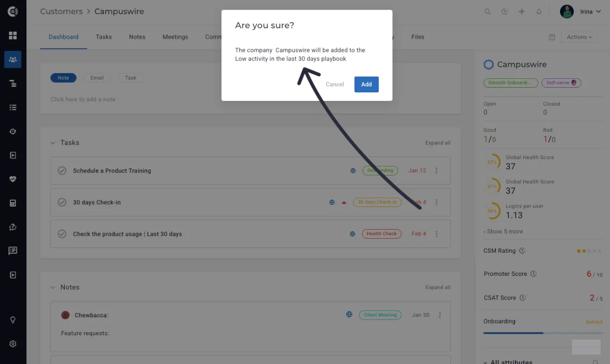Click the plus icon to add new

click(522, 12)
